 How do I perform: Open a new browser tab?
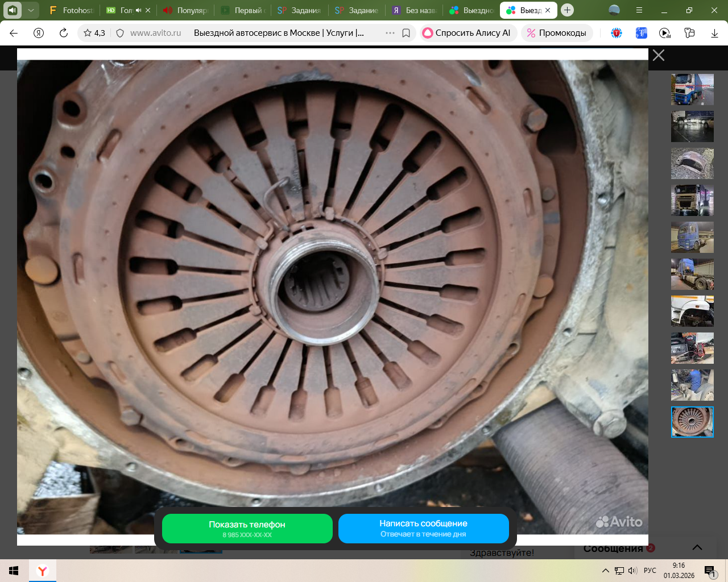567,10
